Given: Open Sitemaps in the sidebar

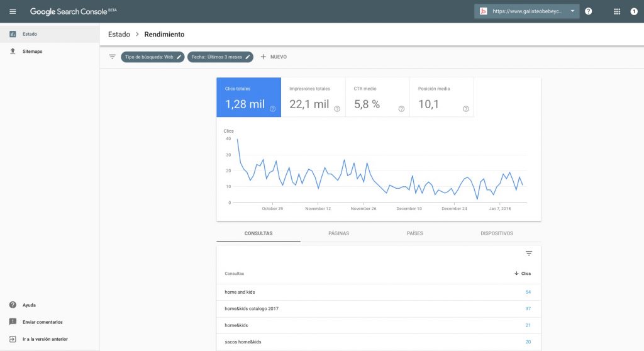Looking at the screenshot, I should pyautogui.click(x=32, y=51).
